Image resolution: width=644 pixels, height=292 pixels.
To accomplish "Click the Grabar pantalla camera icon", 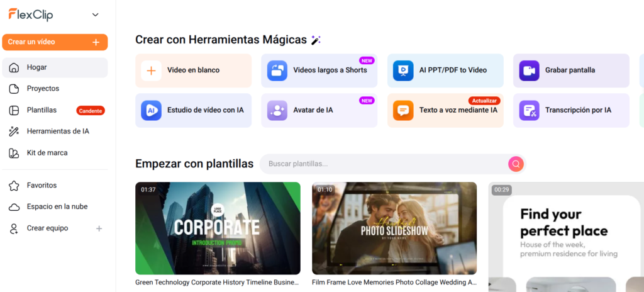I will tap(530, 70).
